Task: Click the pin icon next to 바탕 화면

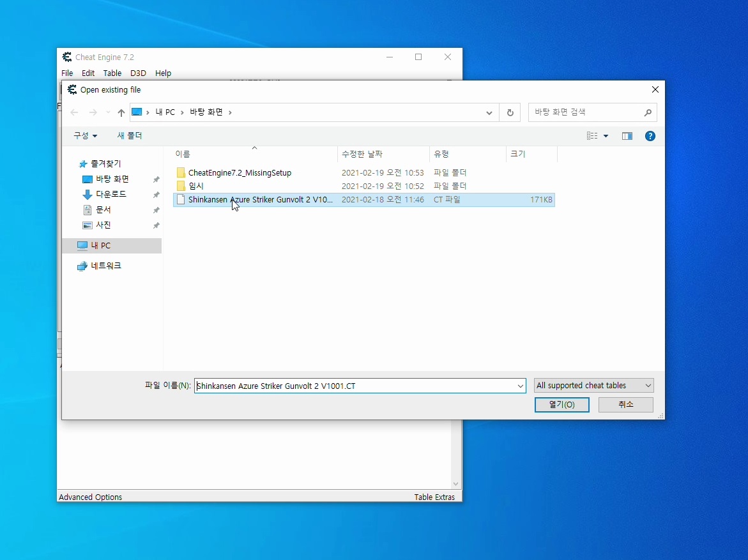Action: pyautogui.click(x=156, y=179)
